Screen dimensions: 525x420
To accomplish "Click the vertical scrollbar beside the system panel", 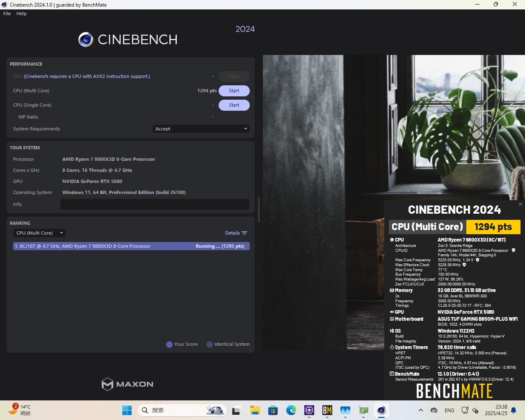I will coord(258,210).
